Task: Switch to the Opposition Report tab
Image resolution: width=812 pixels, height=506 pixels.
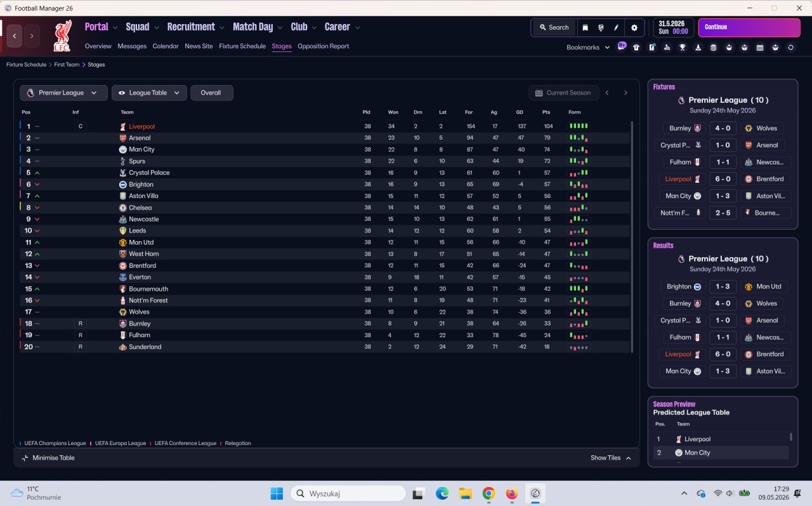Action: [x=323, y=46]
